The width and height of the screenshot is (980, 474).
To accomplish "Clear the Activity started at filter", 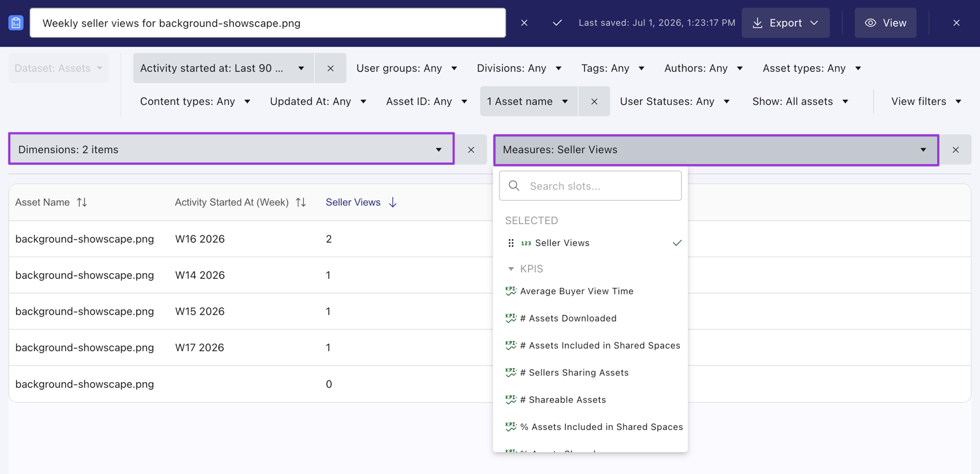I will pos(330,68).
